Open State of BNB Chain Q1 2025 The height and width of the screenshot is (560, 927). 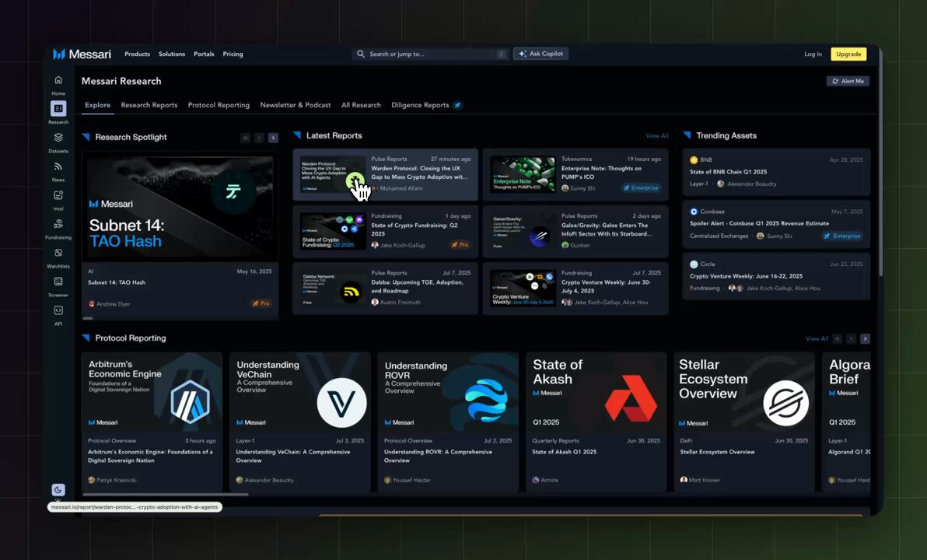point(776,172)
